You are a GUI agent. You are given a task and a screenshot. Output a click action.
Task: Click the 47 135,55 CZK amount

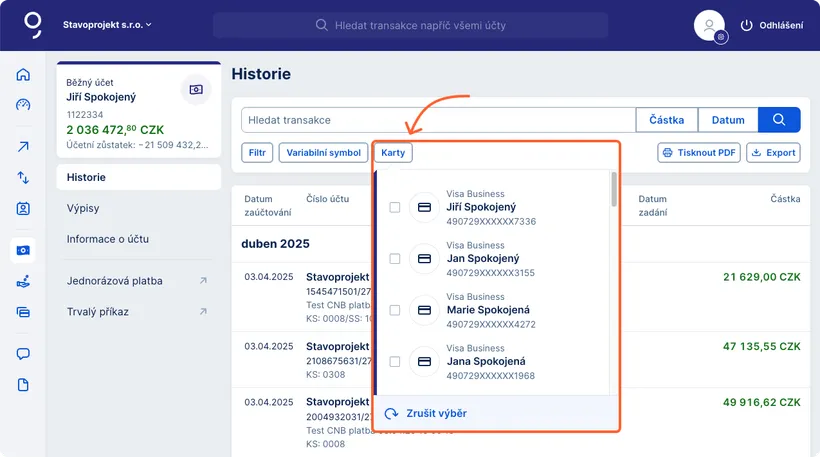761,346
